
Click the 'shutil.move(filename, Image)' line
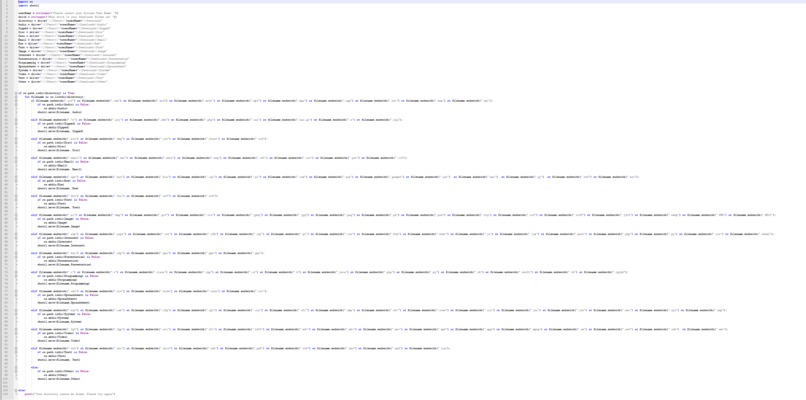(x=59, y=226)
